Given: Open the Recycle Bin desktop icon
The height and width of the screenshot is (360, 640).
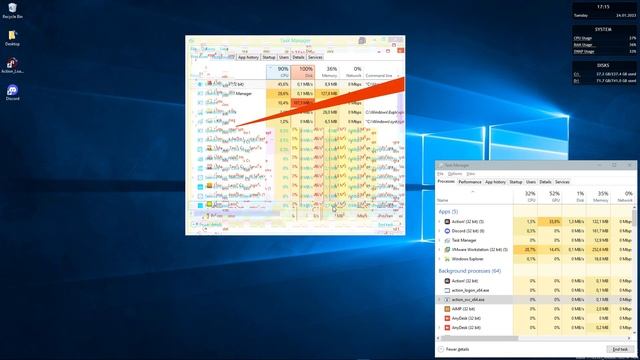Looking at the screenshot, I should (12, 11).
